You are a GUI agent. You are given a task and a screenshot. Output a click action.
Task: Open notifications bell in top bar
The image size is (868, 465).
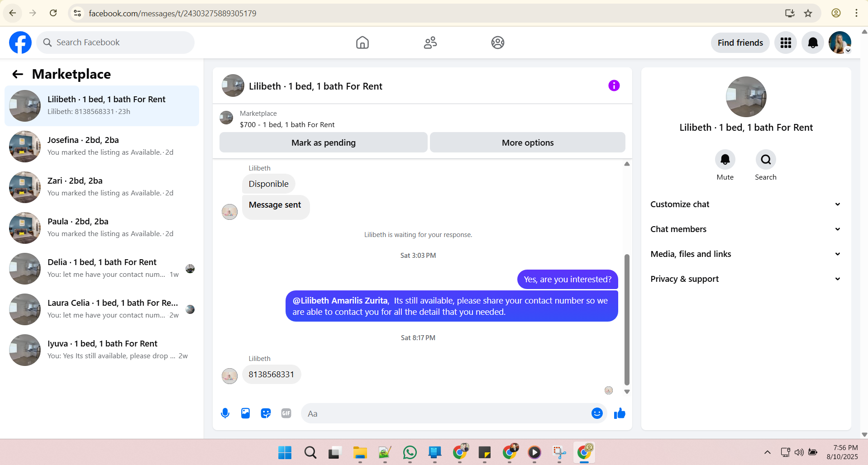click(813, 43)
